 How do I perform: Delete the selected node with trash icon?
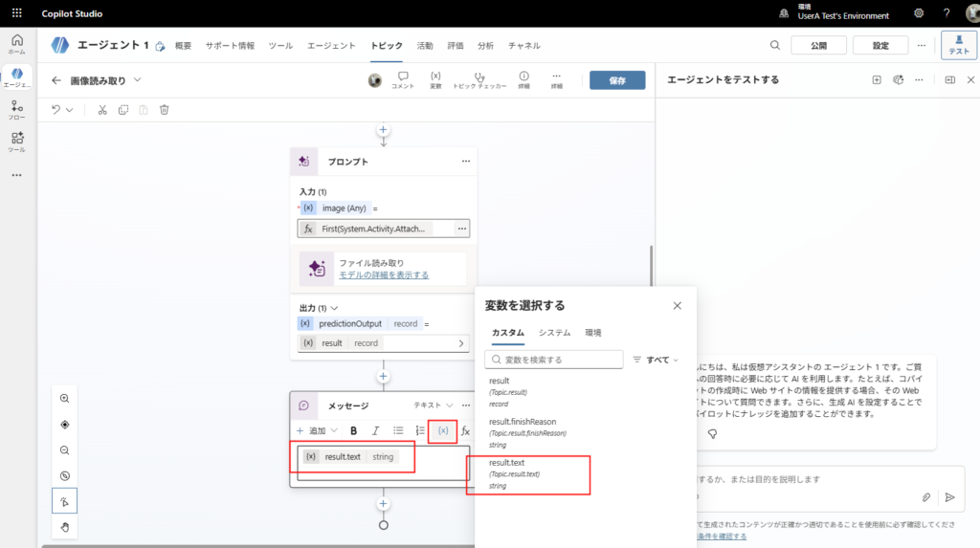coord(165,110)
